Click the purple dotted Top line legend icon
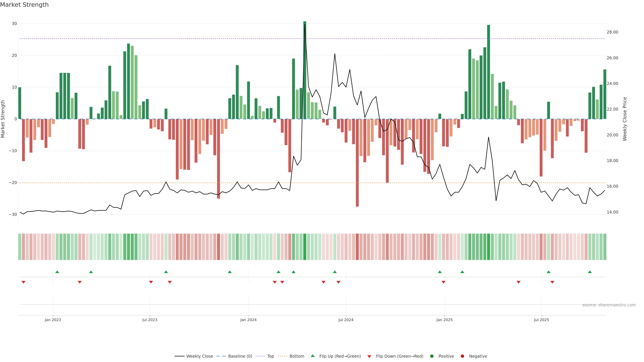This screenshot has width=644, height=362. tap(260, 356)
